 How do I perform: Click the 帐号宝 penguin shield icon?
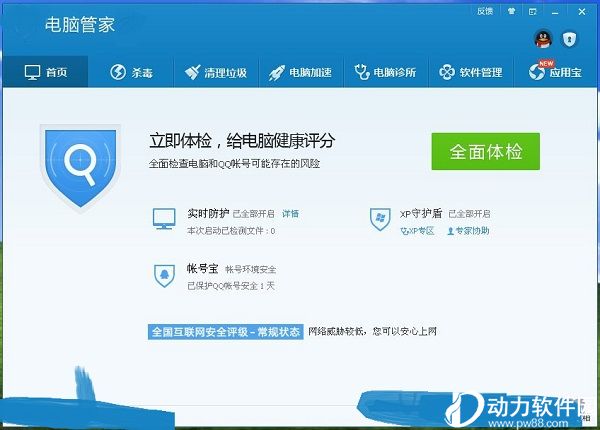pos(165,275)
